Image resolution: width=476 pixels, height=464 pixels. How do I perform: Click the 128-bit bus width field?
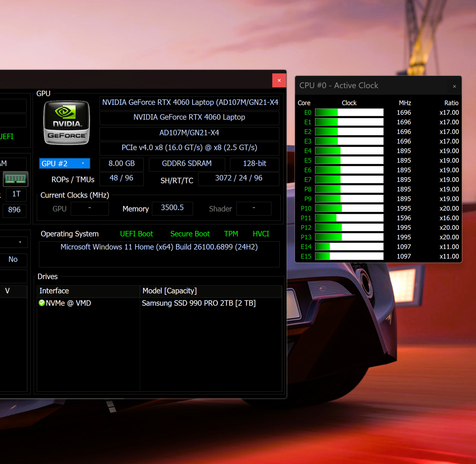tap(255, 164)
